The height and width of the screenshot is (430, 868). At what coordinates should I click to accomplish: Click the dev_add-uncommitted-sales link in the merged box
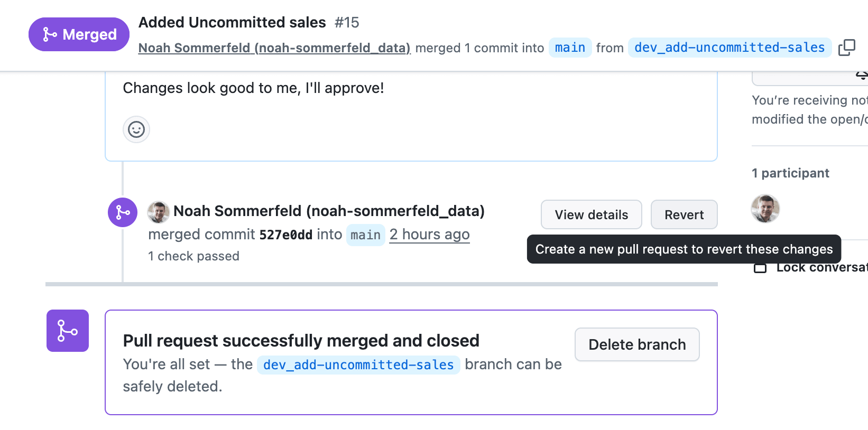point(358,365)
